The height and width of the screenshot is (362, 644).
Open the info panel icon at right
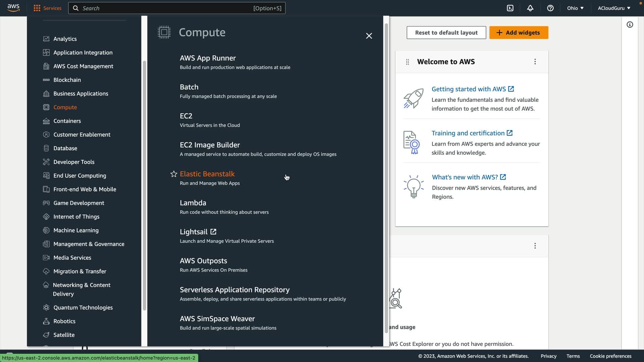(630, 24)
